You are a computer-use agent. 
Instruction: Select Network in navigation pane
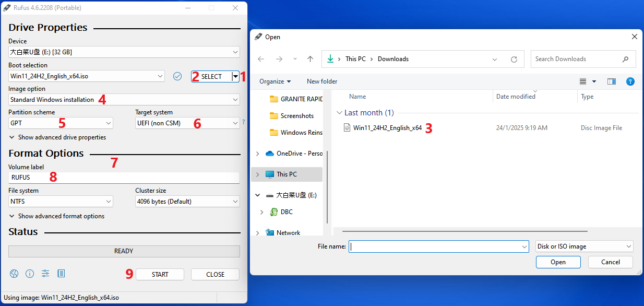[x=282, y=233]
